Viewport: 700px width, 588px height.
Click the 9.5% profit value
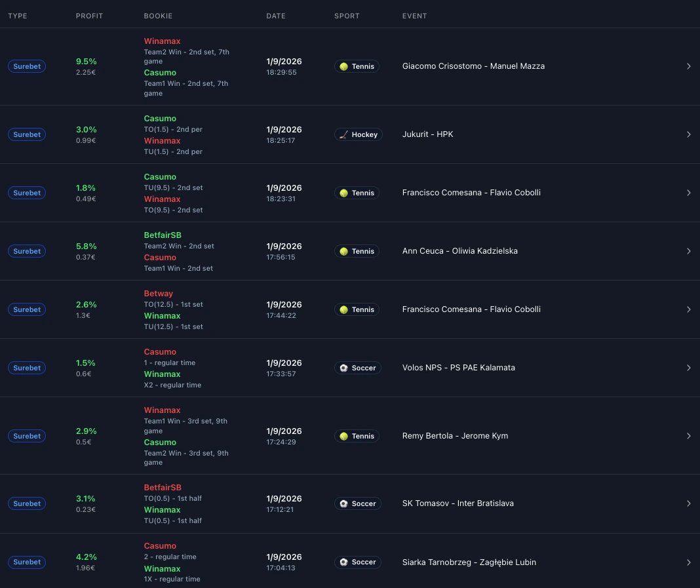point(86,61)
